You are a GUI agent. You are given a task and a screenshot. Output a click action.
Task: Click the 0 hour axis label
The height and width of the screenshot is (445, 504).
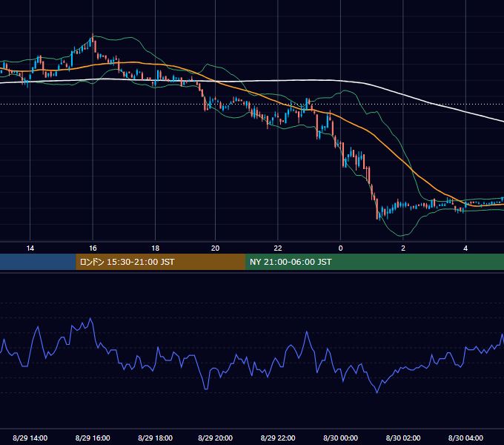[x=340, y=248]
